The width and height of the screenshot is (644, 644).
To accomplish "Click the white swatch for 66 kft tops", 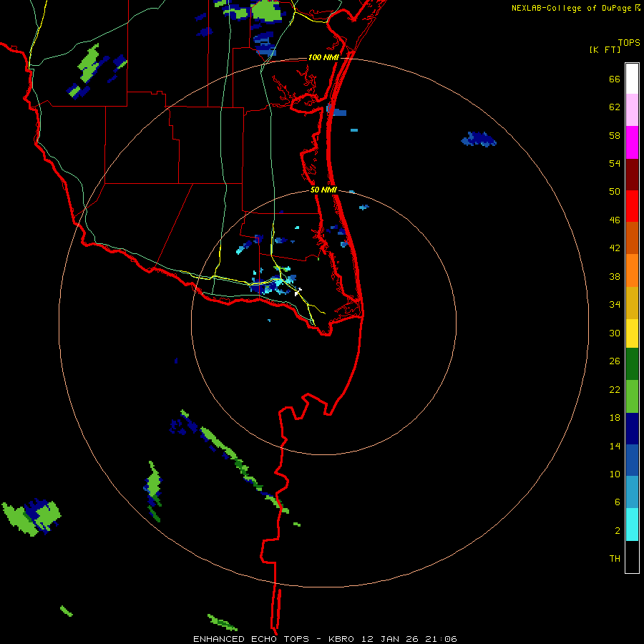I will 632,79.
